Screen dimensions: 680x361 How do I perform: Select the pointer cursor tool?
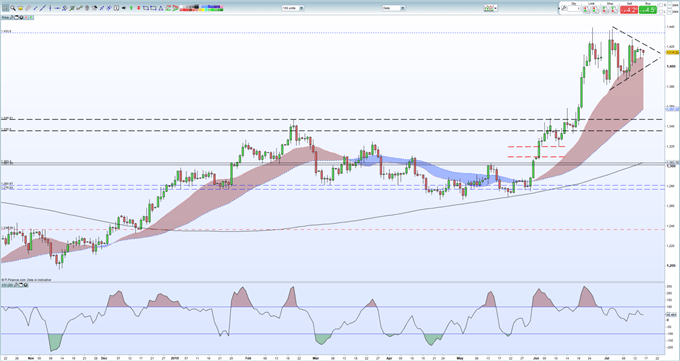[x=6, y=8]
